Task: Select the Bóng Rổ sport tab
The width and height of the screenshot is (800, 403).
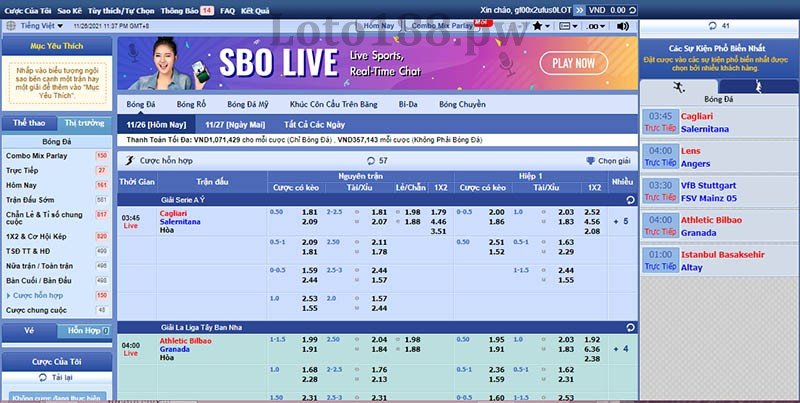Action: [x=191, y=104]
